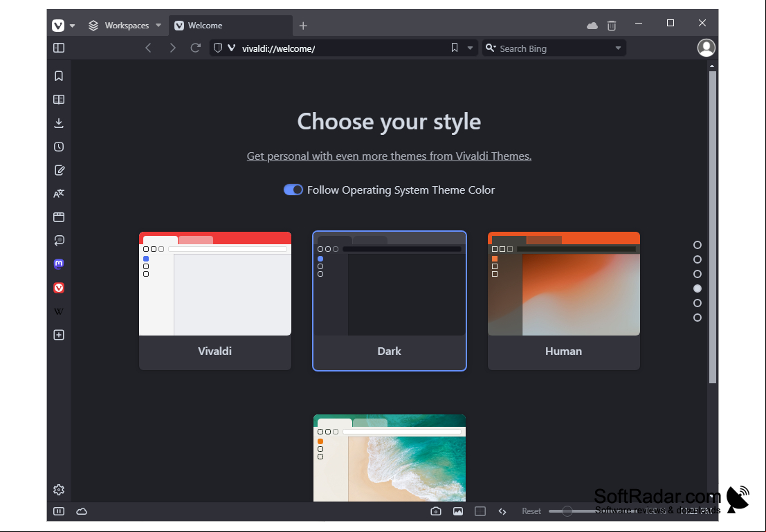This screenshot has height=532, width=766.
Task: Open the History clock panel
Action: coord(59,147)
